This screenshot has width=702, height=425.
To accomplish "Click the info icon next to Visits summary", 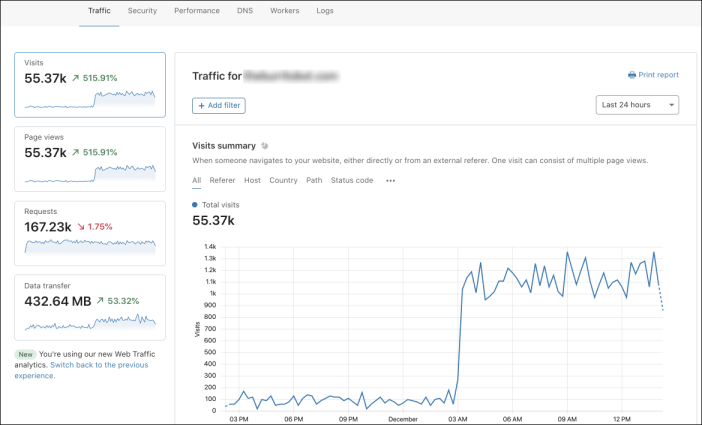I will 265,146.
